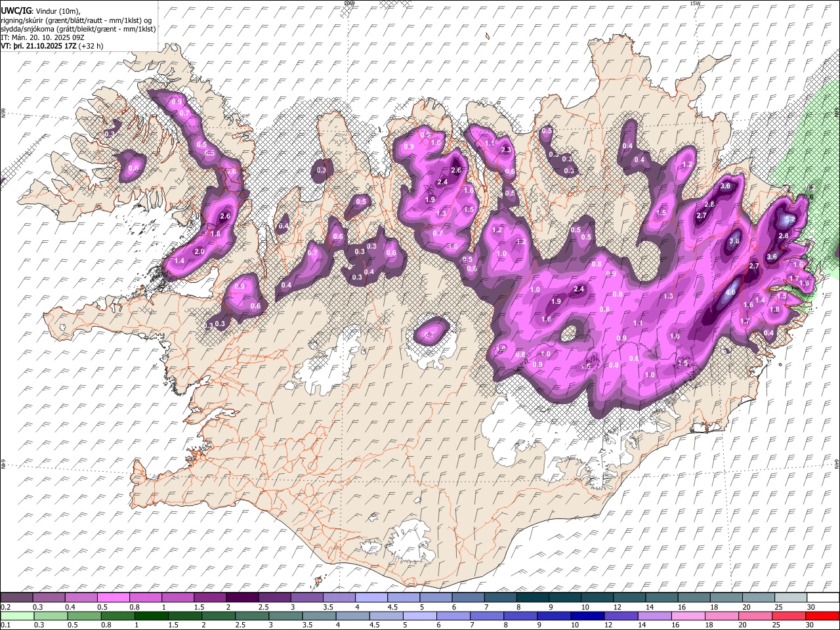Select the 0.3 swatch in upper purple legend row

(50, 597)
